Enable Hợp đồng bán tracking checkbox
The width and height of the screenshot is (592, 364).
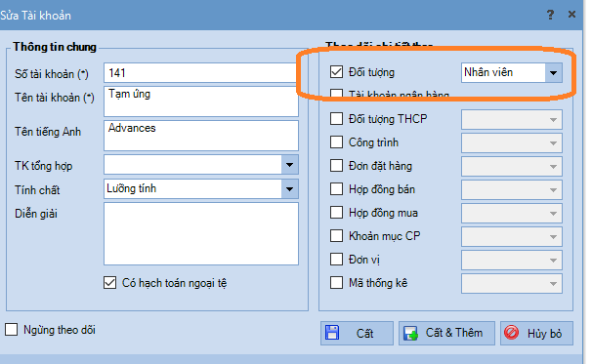[336, 189]
